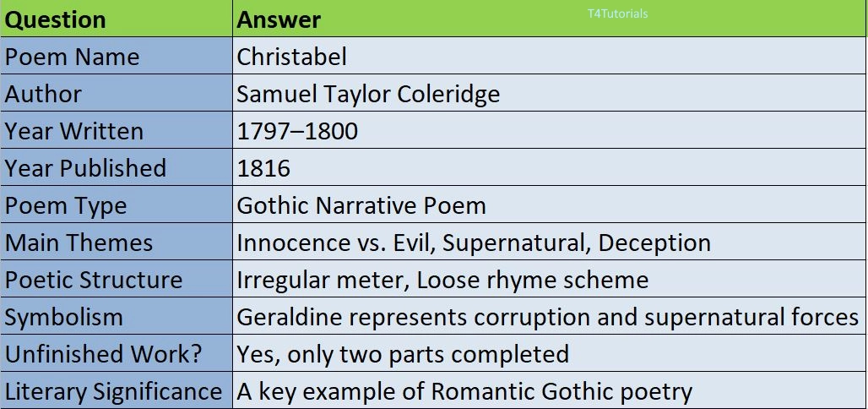The image size is (868, 409).
Task: Select the Author label cell
Action: (117, 93)
